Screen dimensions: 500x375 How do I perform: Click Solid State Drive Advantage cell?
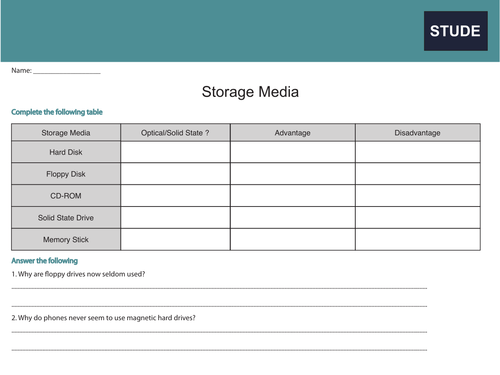(293, 218)
